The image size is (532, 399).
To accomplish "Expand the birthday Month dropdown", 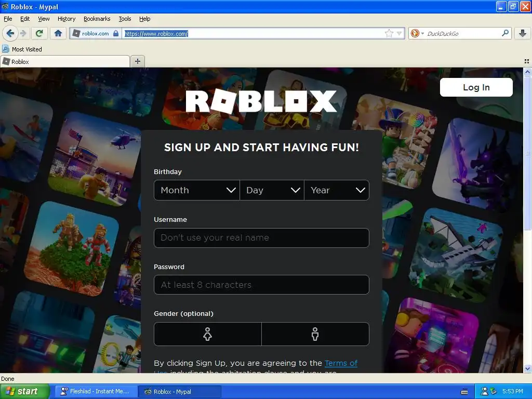I will click(197, 190).
